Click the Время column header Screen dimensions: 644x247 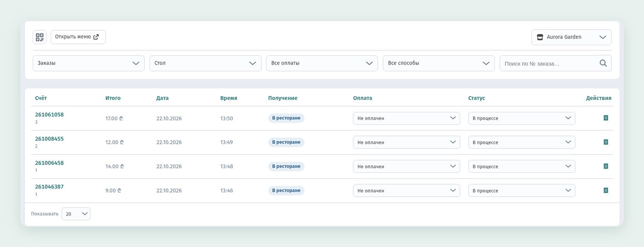229,98
